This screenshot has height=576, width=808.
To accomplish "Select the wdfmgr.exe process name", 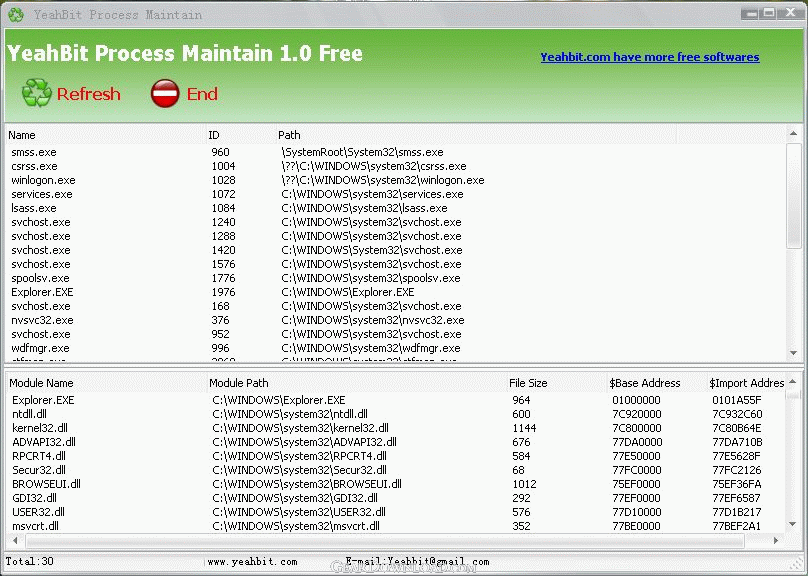I will point(40,348).
